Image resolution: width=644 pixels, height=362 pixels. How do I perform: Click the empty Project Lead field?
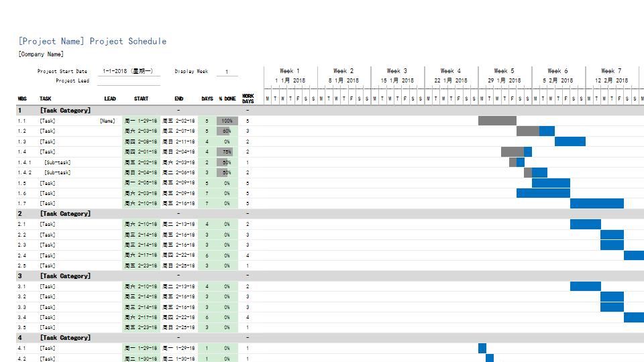pos(129,81)
